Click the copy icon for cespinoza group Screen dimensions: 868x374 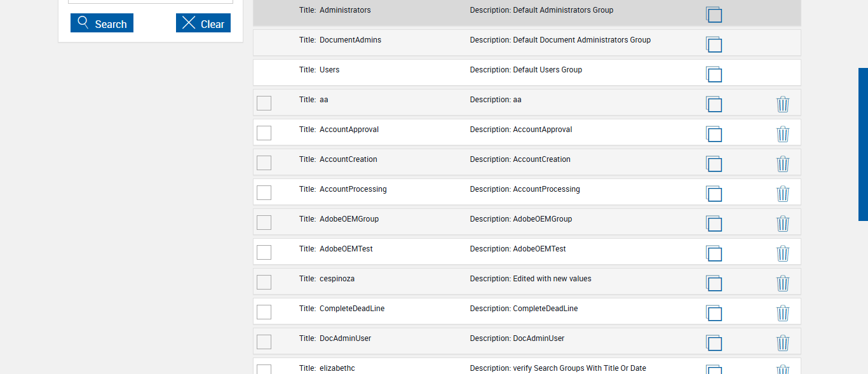tap(714, 283)
